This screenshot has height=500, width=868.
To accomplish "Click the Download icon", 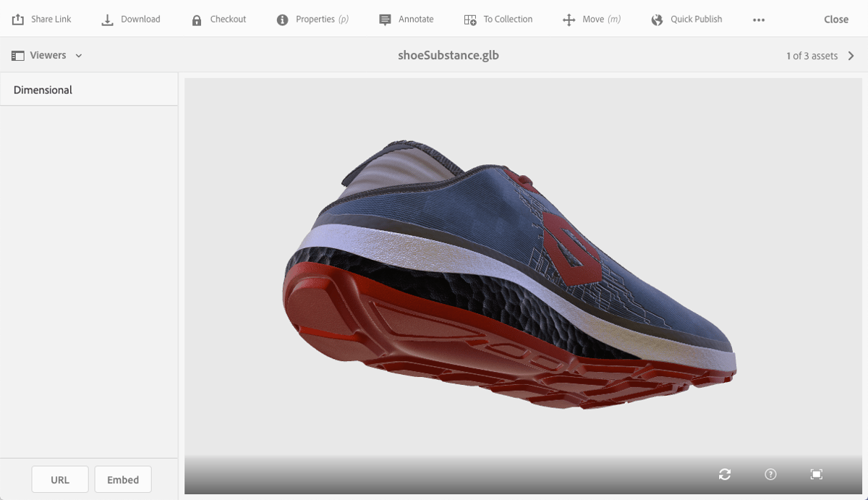I will pyautogui.click(x=107, y=19).
